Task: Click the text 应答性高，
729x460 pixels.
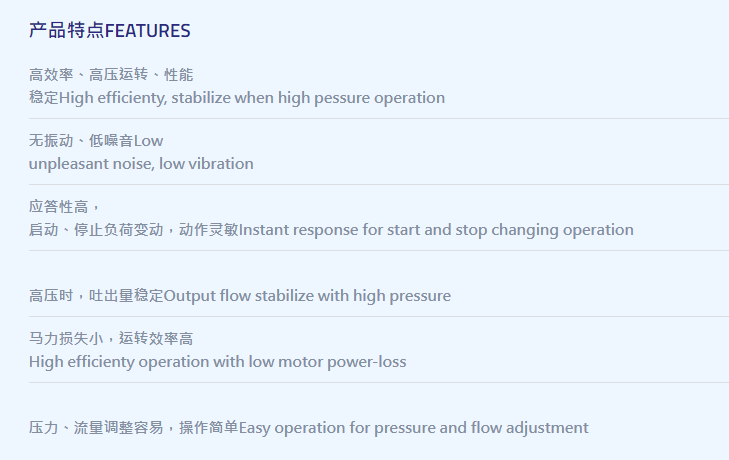Action: pyautogui.click(x=64, y=207)
